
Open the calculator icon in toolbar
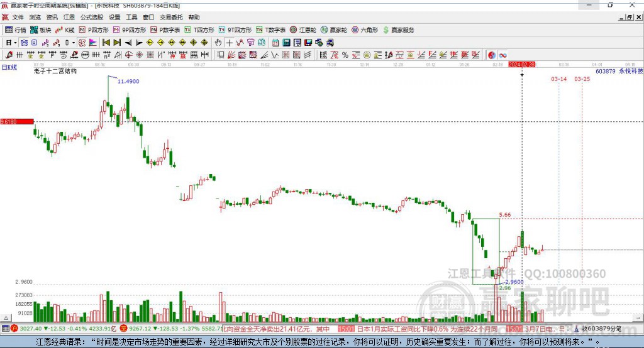286,43
